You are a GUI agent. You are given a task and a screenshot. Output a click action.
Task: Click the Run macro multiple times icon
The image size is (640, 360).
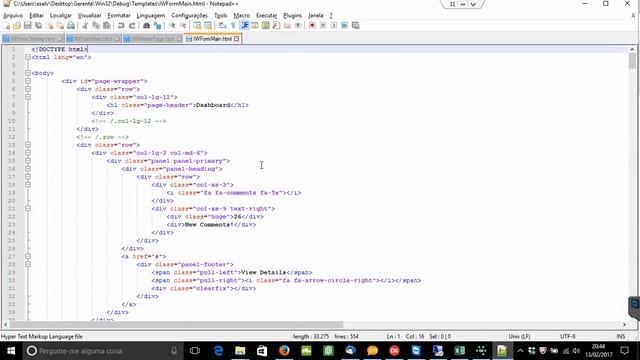click(x=344, y=26)
